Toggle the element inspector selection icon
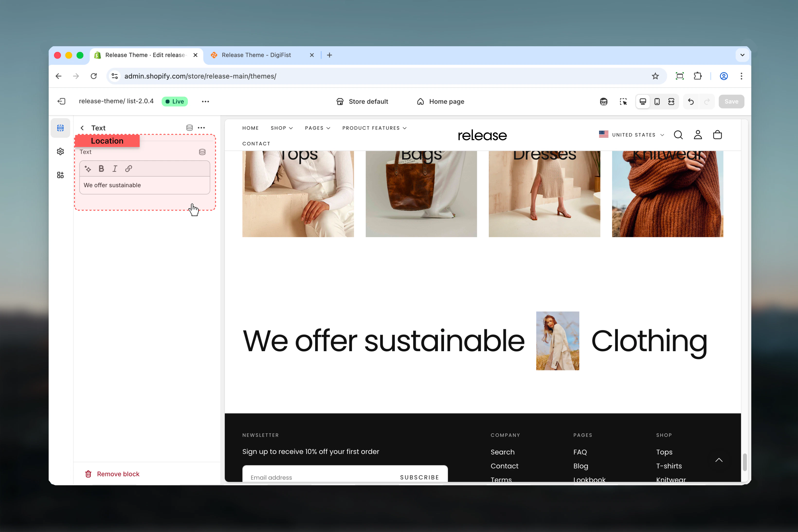The height and width of the screenshot is (532, 798). [623, 101]
